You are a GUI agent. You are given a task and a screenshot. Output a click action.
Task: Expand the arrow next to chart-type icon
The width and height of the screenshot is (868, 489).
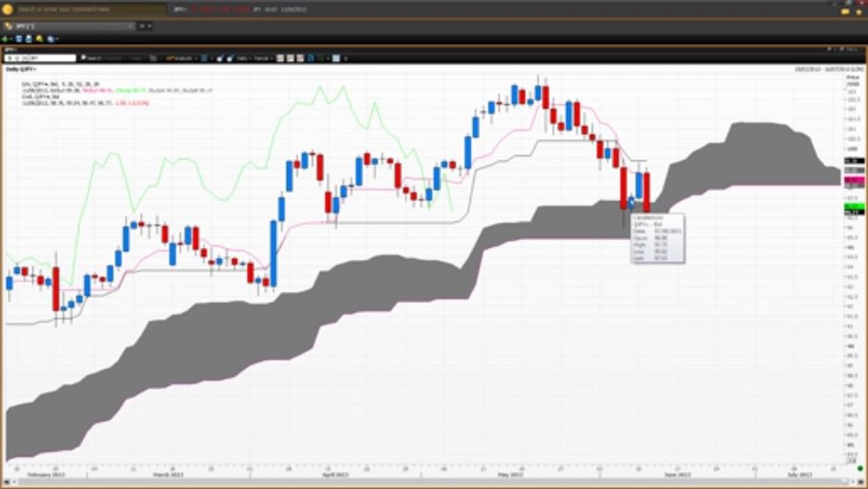(x=211, y=58)
